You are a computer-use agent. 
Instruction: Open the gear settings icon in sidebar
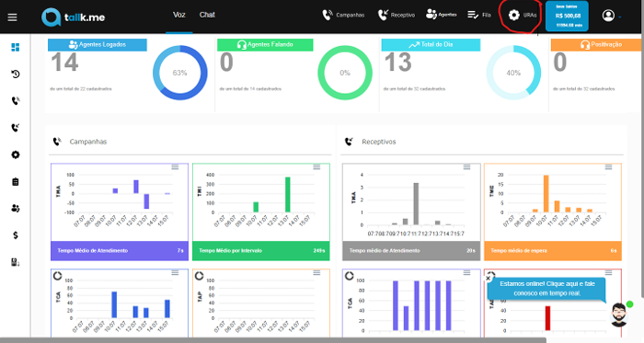point(16,154)
